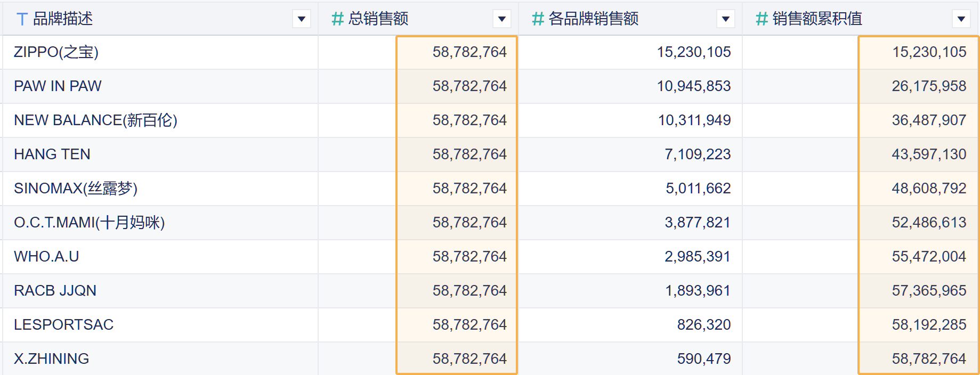
Task: Click the number type icon beside 总销售额
Action: [x=337, y=19]
